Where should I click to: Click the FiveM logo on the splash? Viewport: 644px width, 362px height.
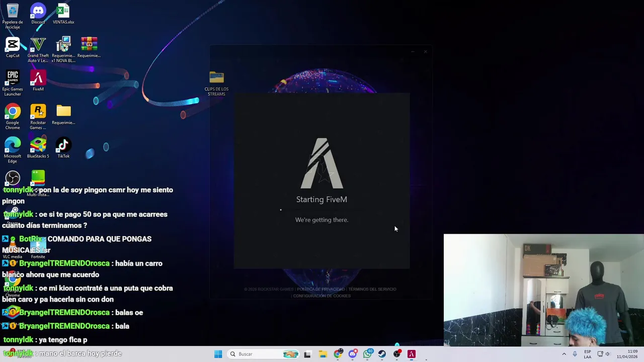(x=322, y=163)
